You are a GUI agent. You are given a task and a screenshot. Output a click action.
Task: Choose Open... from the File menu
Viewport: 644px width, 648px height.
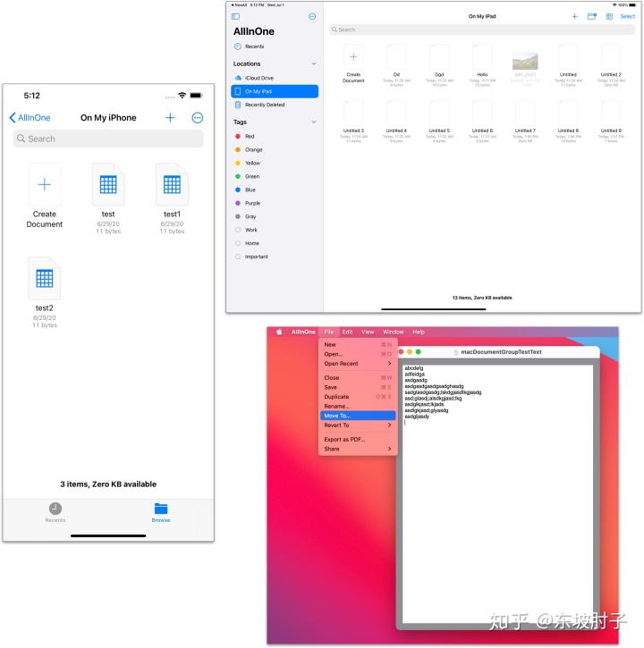click(358, 354)
